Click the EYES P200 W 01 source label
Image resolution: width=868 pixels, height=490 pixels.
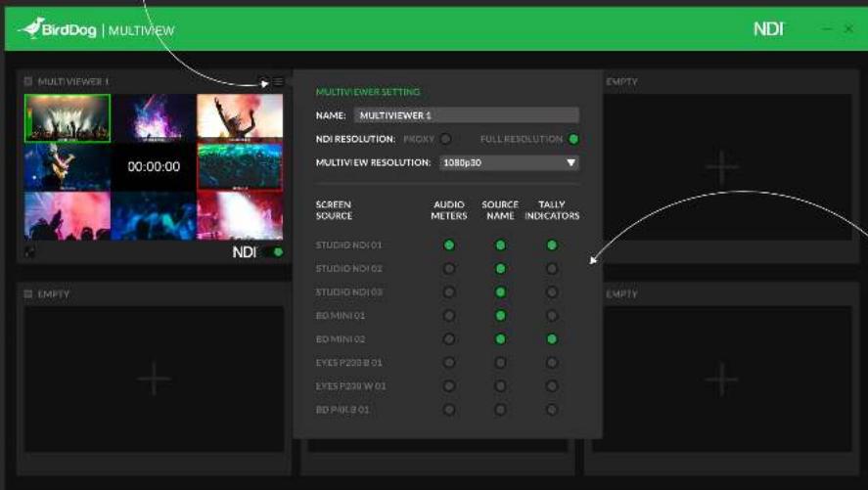click(x=350, y=386)
